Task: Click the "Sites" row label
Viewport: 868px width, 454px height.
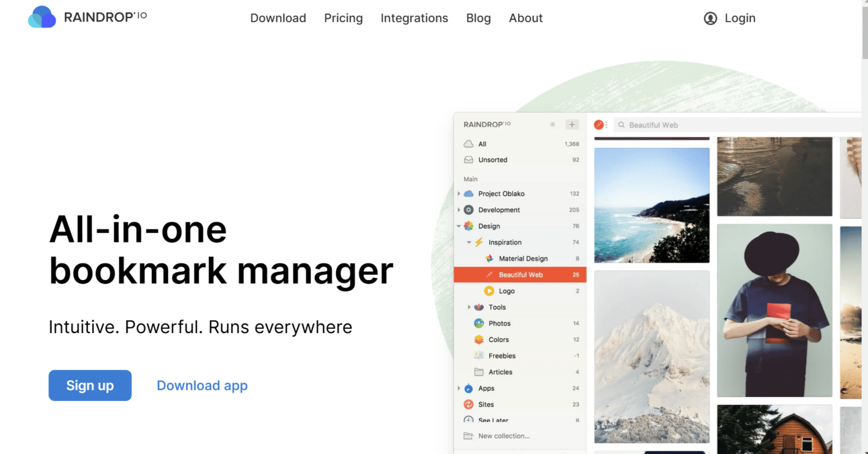Action: click(486, 404)
